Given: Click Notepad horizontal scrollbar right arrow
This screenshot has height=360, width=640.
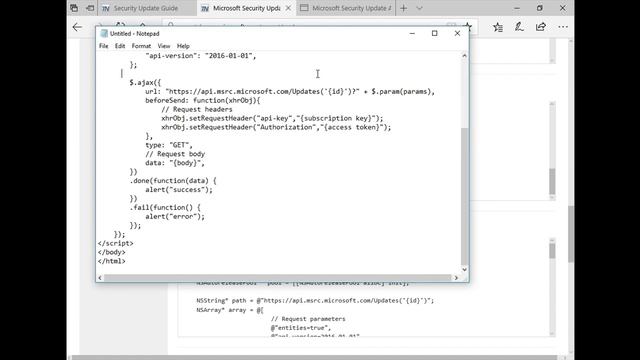Looking at the screenshot, I should coord(456,278).
